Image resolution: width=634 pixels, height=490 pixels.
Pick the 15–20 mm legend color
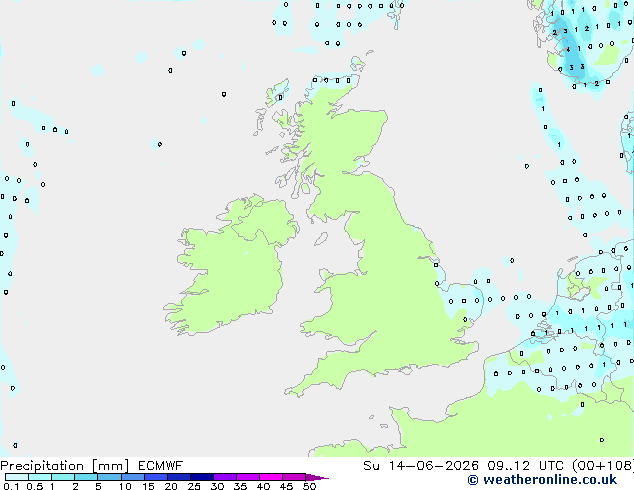pyautogui.click(x=155, y=477)
